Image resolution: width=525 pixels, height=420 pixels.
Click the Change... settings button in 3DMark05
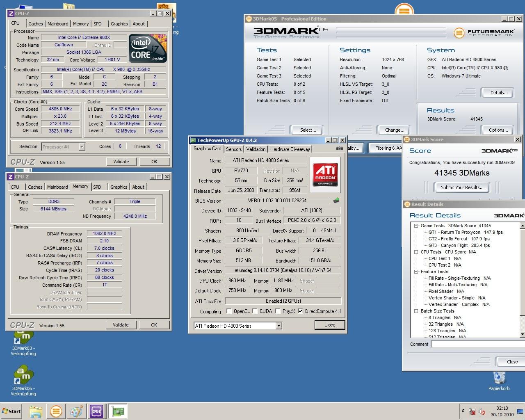[x=395, y=130]
